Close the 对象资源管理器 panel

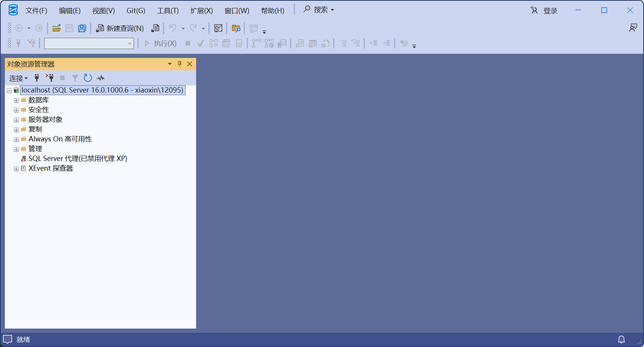[x=190, y=64]
